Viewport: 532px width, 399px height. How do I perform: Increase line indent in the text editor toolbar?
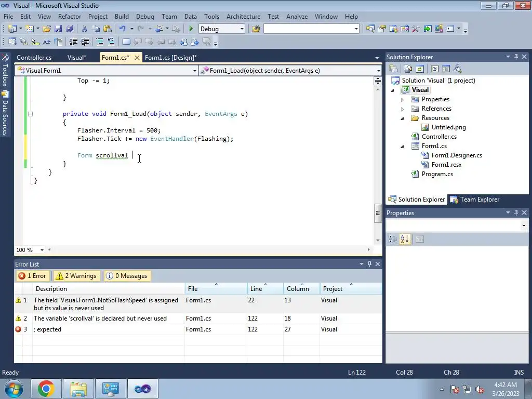85,42
